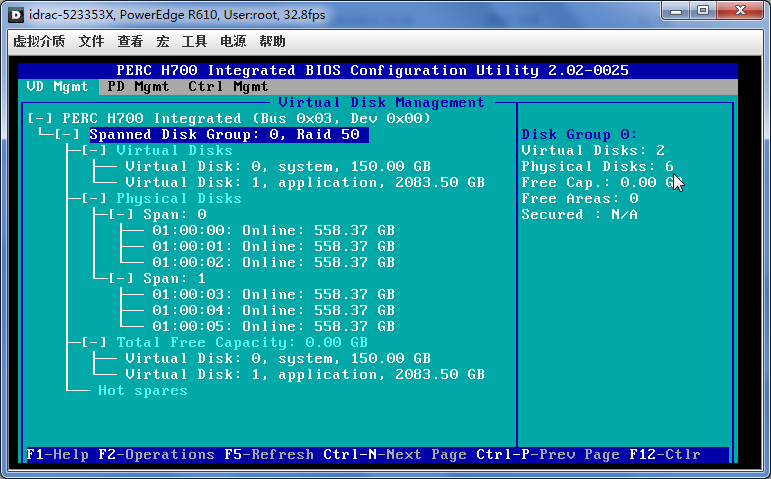
Task: Click the F5-Refresh hint in footer
Action: point(269,454)
